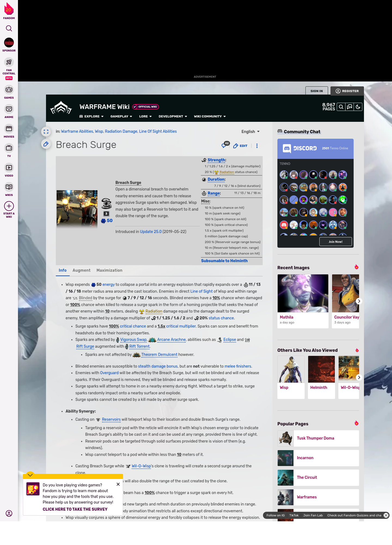Viewport: 392px width, 545px height.
Task: Open the English language dropdown
Action: [250, 132]
